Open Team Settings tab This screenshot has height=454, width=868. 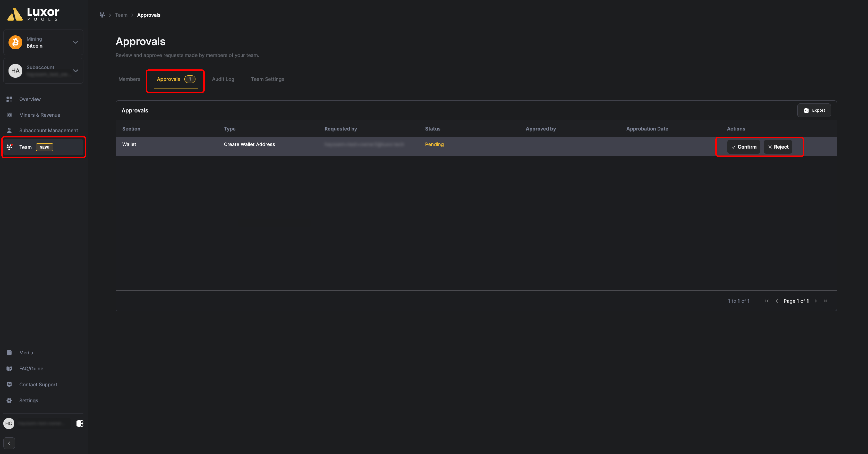tap(267, 79)
